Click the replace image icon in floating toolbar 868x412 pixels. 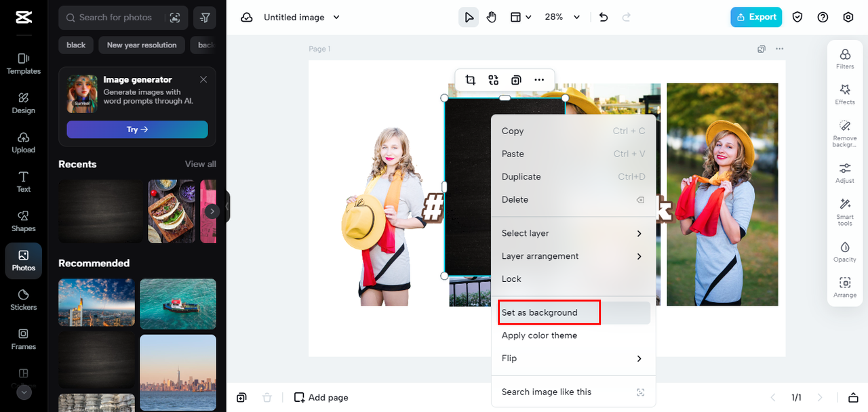(x=493, y=80)
